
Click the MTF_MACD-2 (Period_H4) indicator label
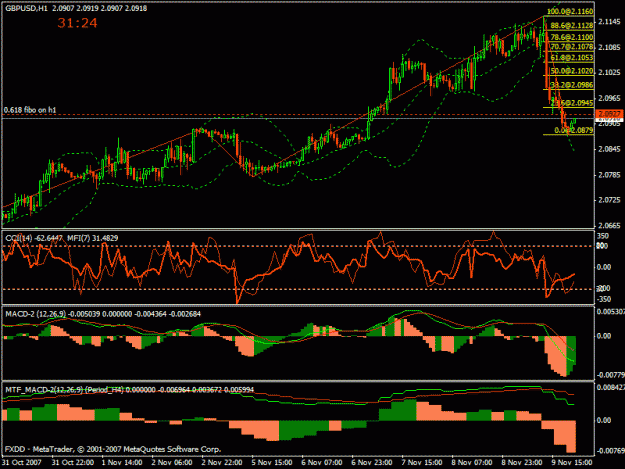(x=64, y=390)
